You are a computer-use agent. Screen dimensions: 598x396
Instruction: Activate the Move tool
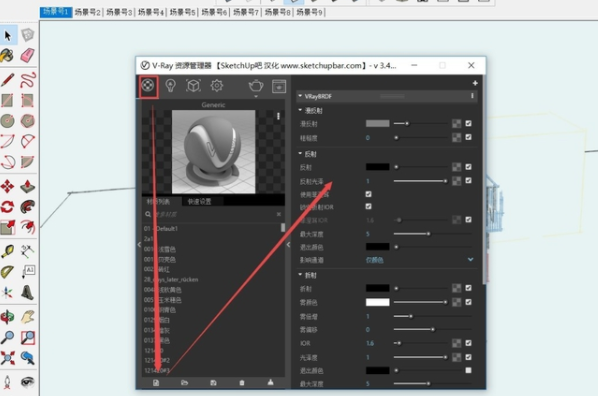tap(8, 187)
